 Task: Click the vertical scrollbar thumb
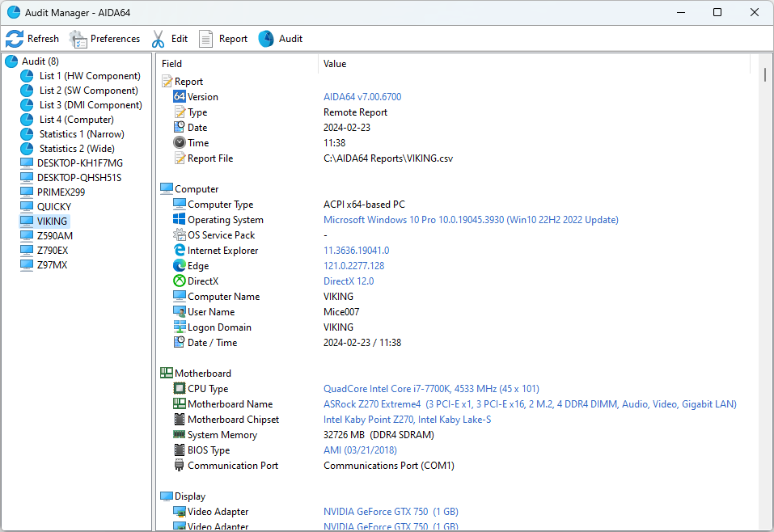pos(765,74)
